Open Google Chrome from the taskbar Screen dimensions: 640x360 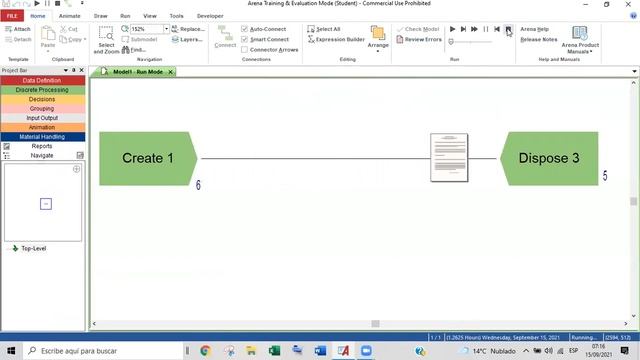[x=205, y=351]
